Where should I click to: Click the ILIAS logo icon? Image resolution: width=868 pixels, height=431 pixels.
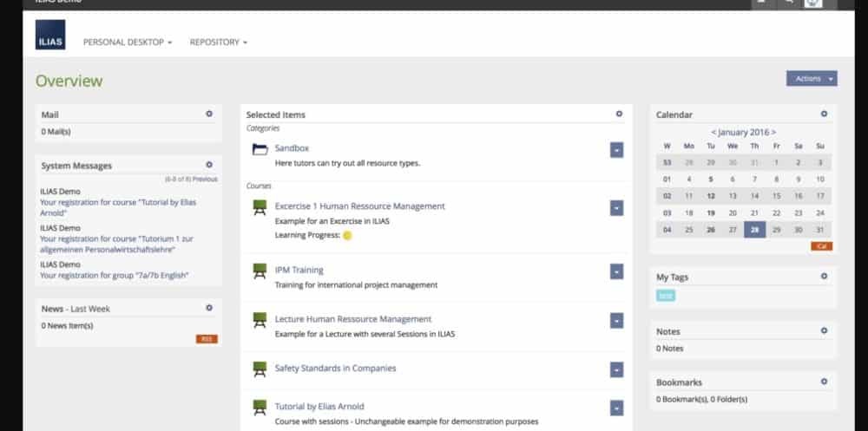point(50,35)
